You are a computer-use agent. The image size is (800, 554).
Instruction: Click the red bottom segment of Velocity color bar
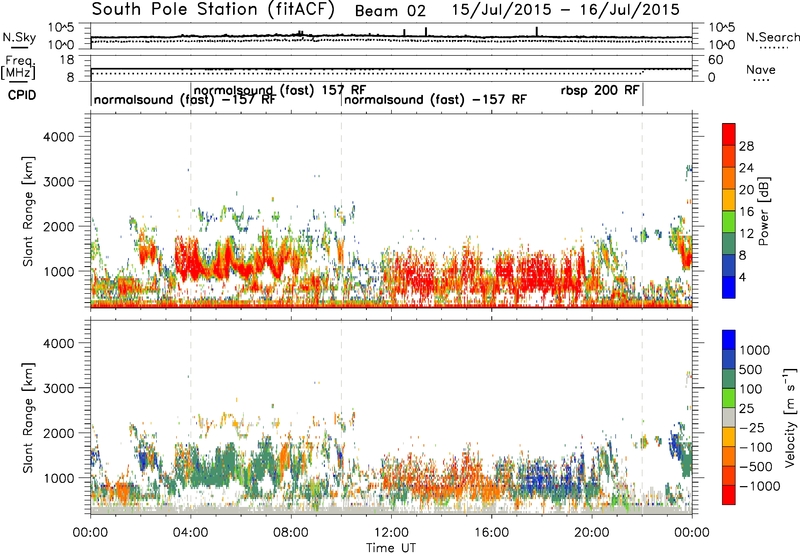point(729,495)
